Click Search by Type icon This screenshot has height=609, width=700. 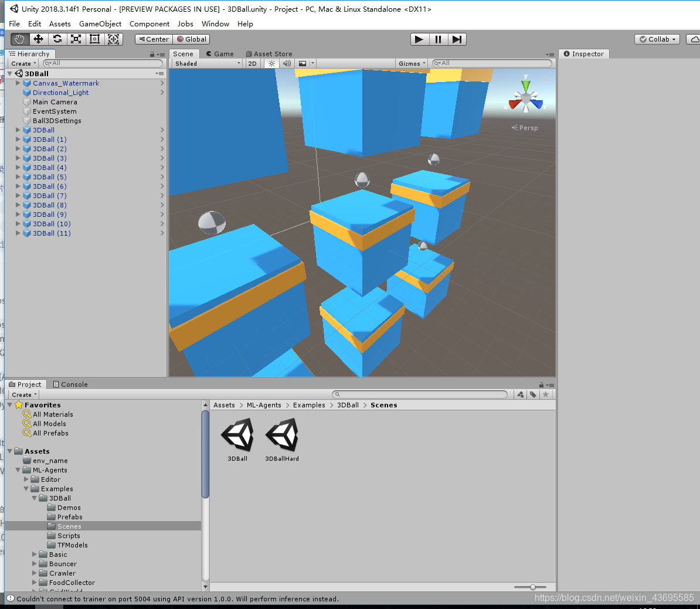point(520,394)
